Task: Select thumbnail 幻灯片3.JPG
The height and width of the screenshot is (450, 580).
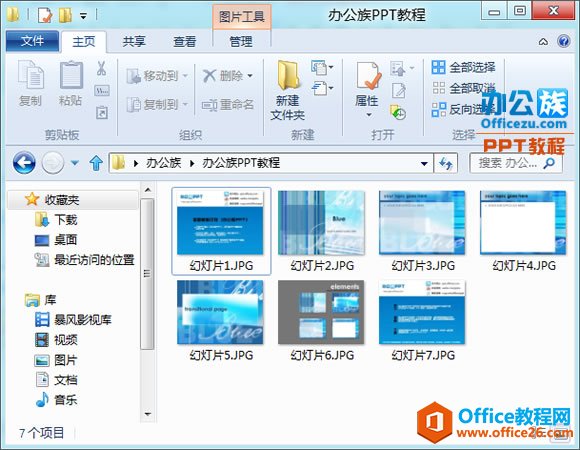Action: point(423,231)
